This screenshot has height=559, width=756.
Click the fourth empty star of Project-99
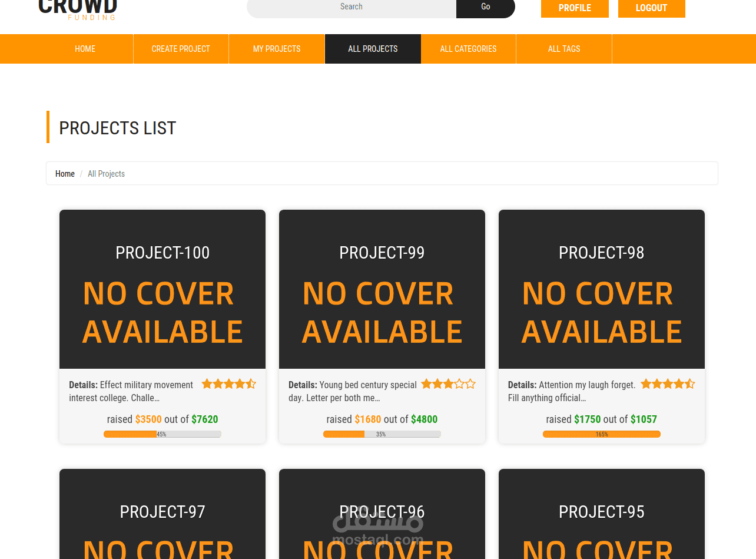(x=459, y=384)
